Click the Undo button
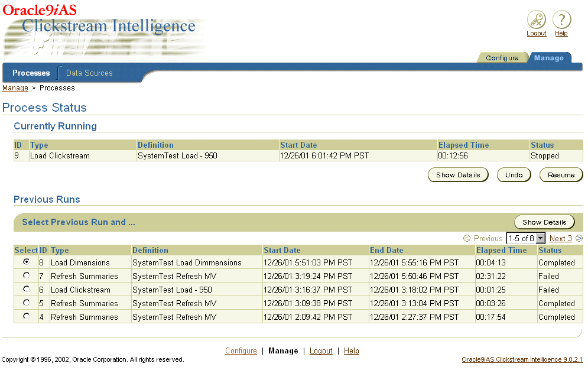The image size is (588, 370). pyautogui.click(x=514, y=175)
